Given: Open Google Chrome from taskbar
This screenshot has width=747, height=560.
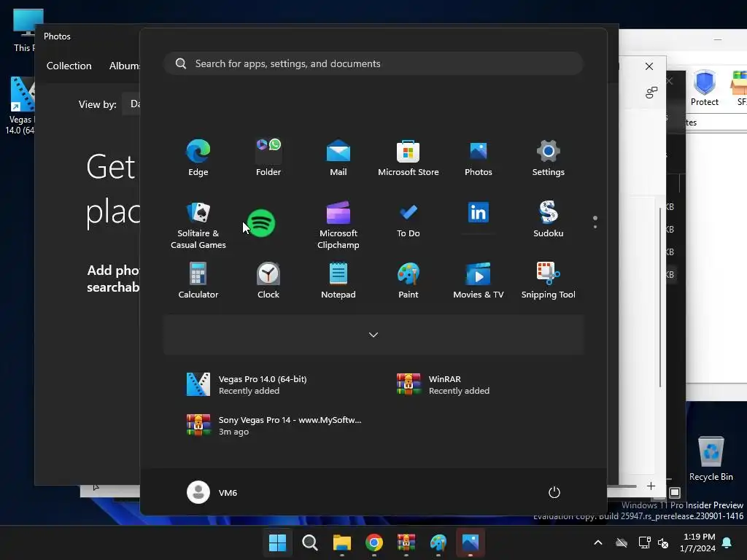Looking at the screenshot, I should click(x=374, y=542).
